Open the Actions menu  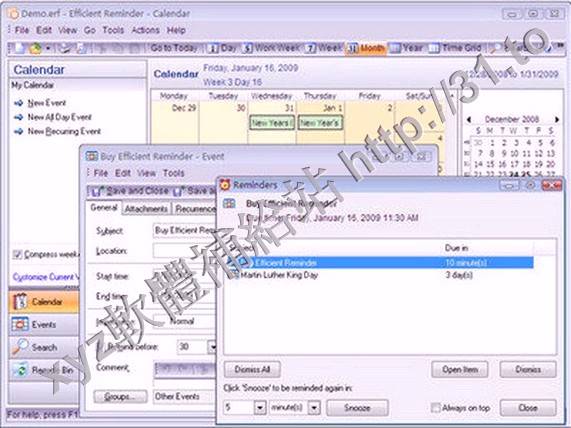pyautogui.click(x=145, y=30)
